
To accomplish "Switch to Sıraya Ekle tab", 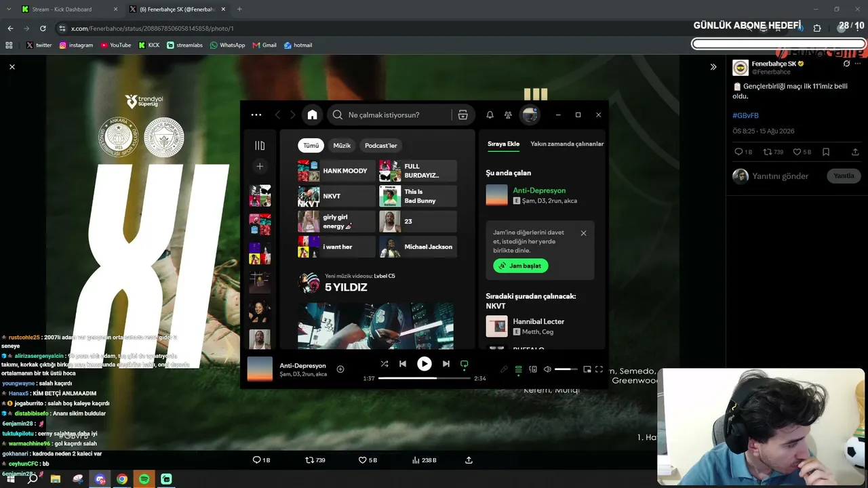I will [x=503, y=144].
